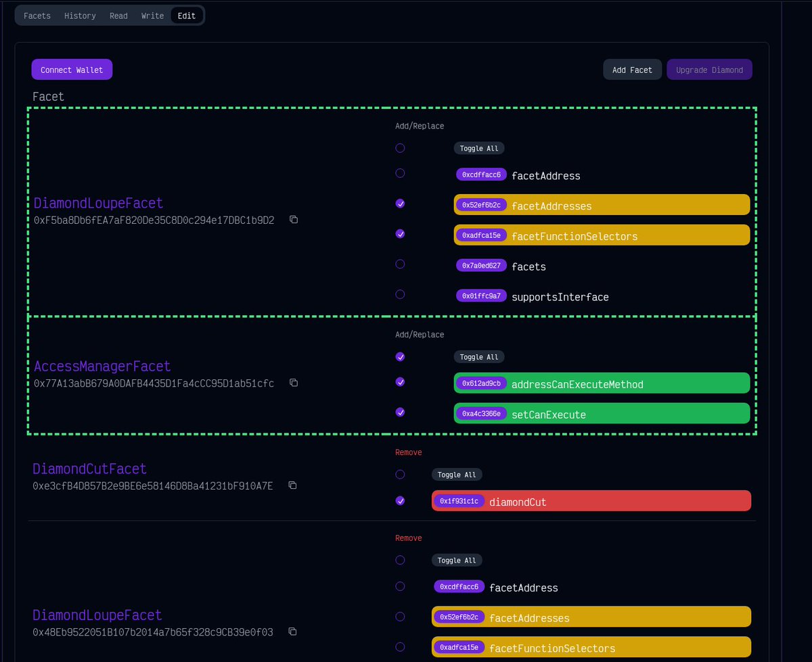Click the Connect Wallet button
The height and width of the screenshot is (662, 812).
(72, 69)
